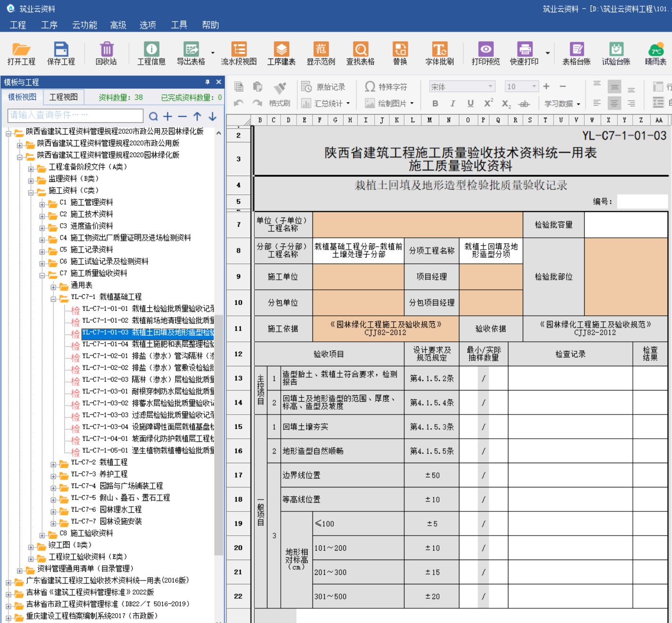The height and width of the screenshot is (623, 672).
Task: Click the 显示范例 icon
Action: (321, 49)
